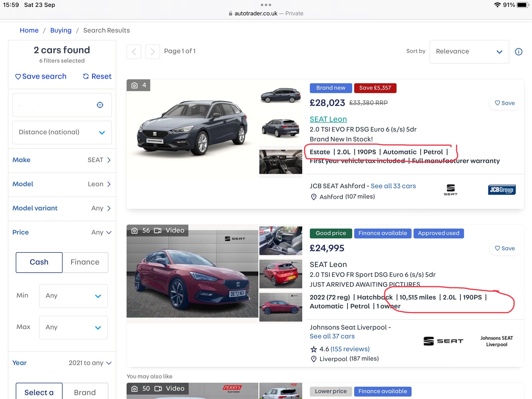This screenshot has height=399, width=532.
Task: Open the Min price dropdown
Action: [x=73, y=296]
